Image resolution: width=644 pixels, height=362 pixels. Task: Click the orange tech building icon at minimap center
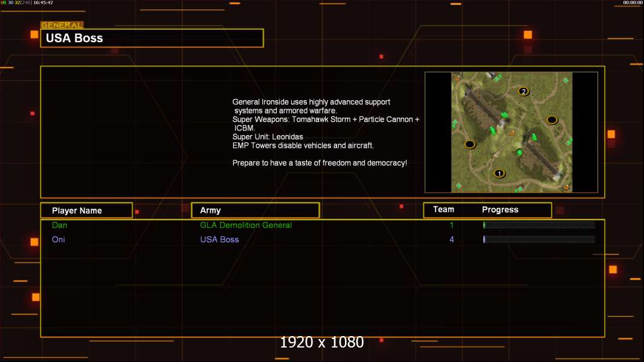click(x=512, y=132)
